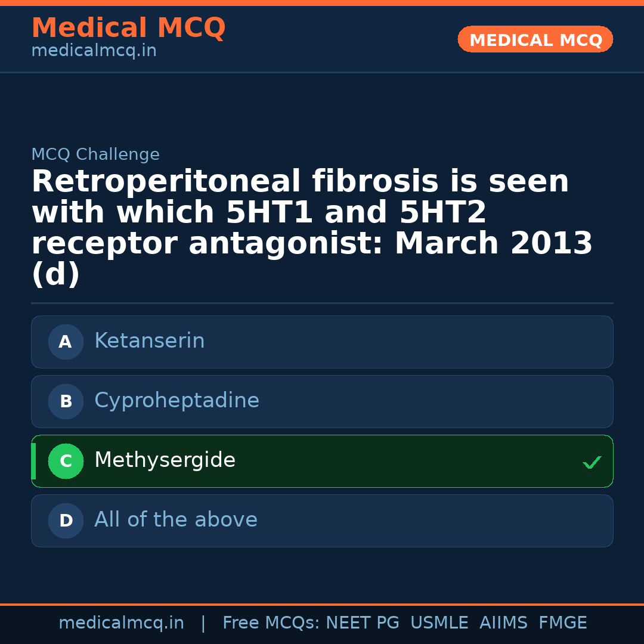Select the "All of the above" answer text

[175, 520]
